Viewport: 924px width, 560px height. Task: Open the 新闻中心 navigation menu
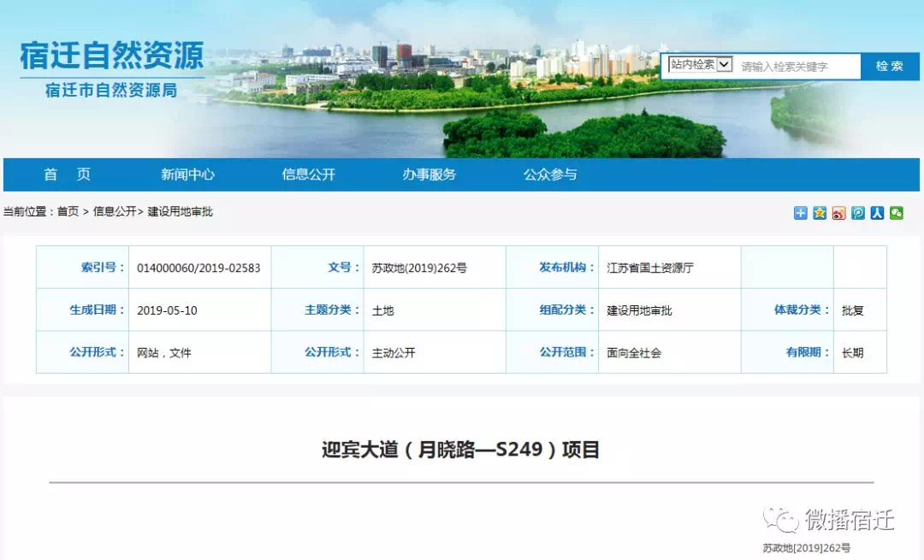(187, 174)
